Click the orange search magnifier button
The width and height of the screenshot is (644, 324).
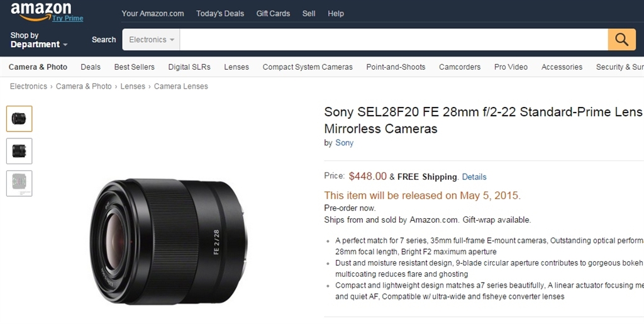621,40
